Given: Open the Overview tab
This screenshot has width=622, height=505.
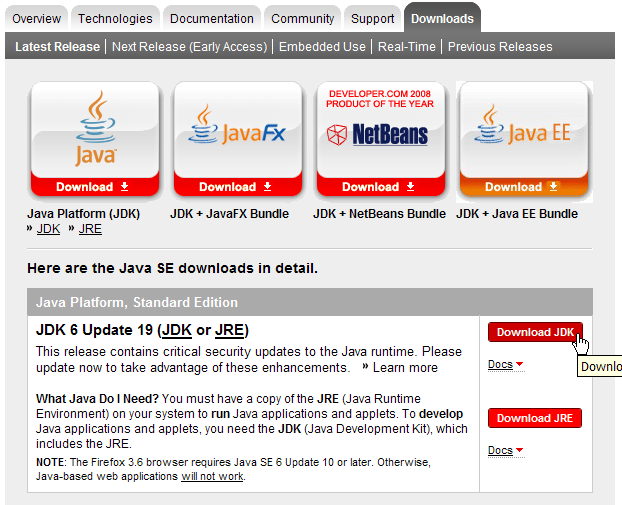Looking at the screenshot, I should [37, 18].
